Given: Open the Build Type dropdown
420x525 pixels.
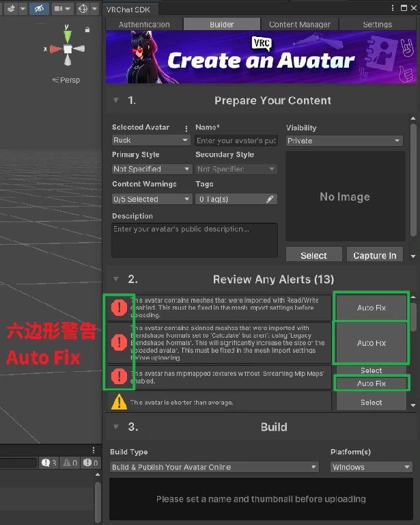Looking at the screenshot, I should (214, 467).
